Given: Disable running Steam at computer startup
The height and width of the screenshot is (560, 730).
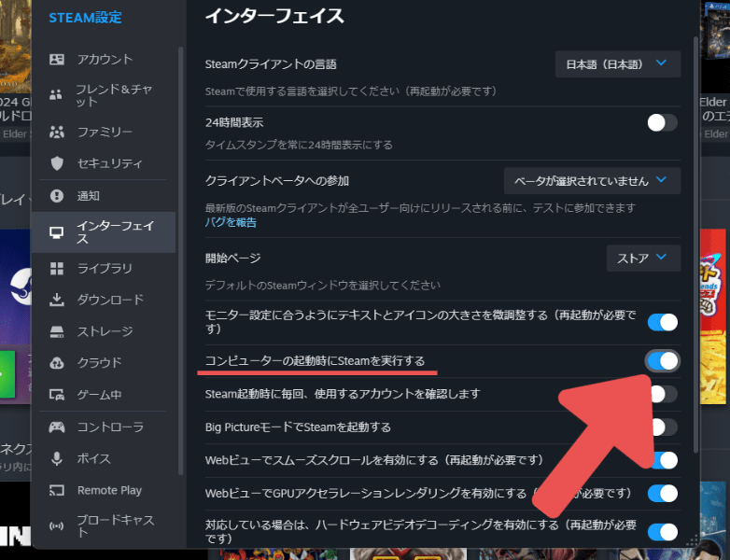Looking at the screenshot, I should (662, 361).
